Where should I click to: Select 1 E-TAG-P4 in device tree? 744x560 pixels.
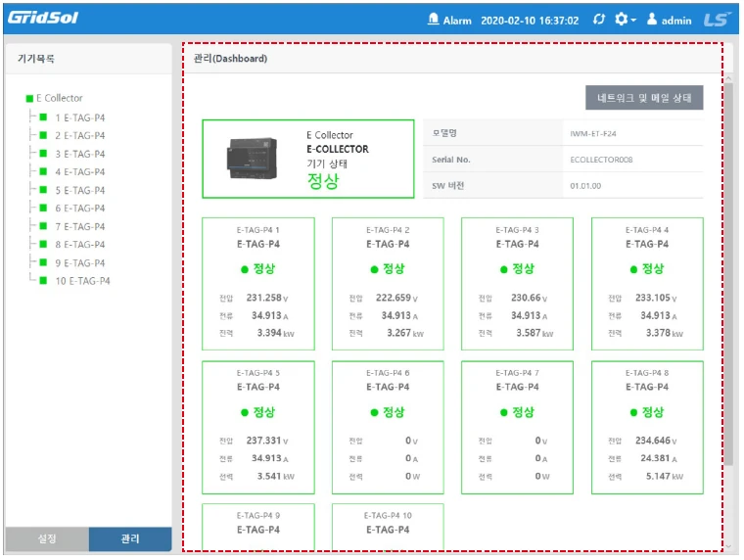[79, 117]
